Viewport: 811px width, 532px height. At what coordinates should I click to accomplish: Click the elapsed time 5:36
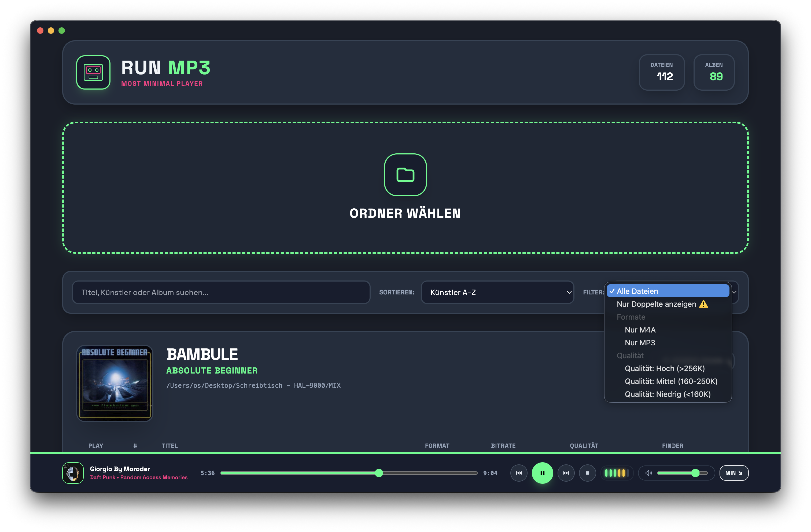(x=207, y=473)
